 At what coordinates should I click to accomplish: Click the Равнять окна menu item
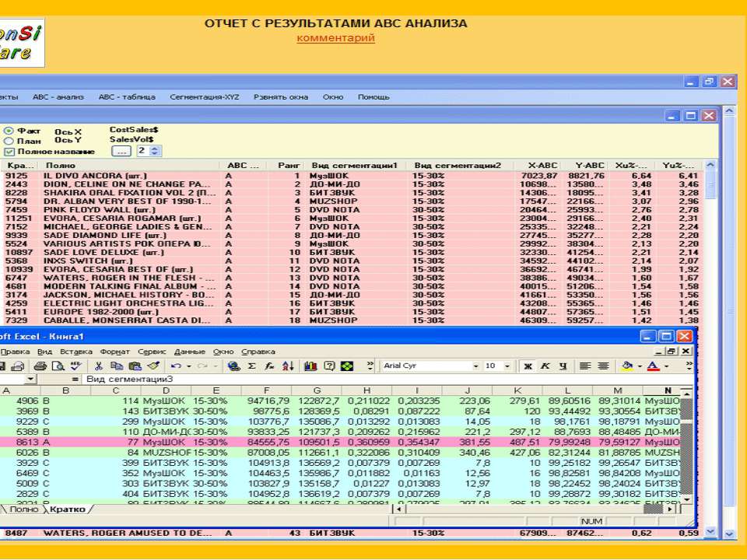tap(281, 96)
